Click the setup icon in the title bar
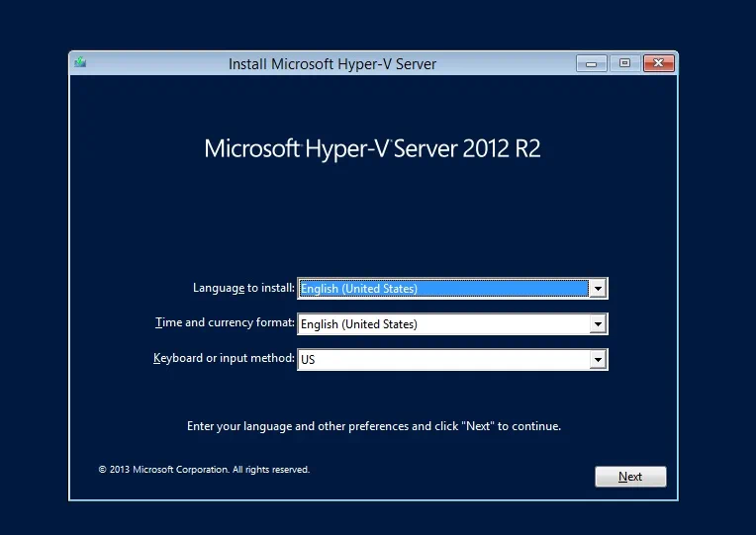756x535 pixels. click(x=80, y=63)
